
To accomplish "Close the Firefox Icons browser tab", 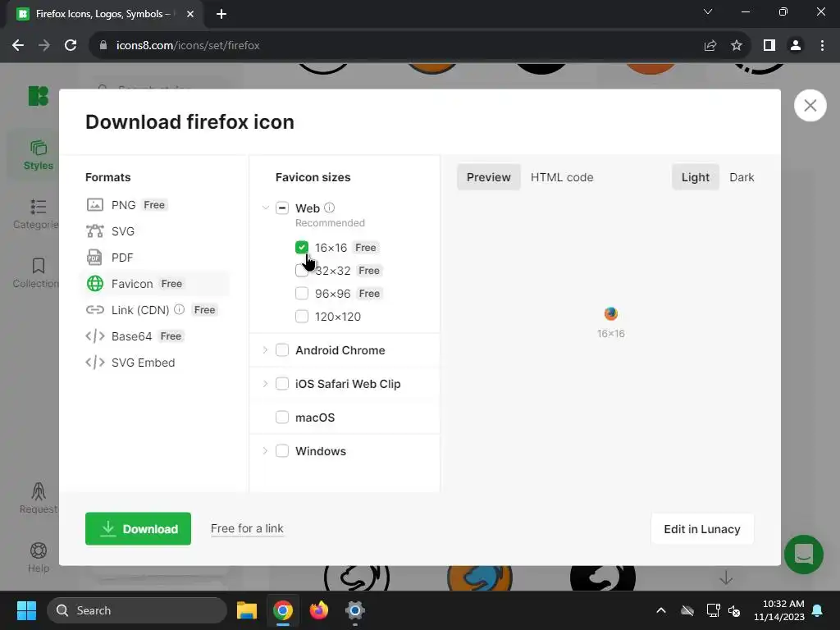I will pos(190,14).
